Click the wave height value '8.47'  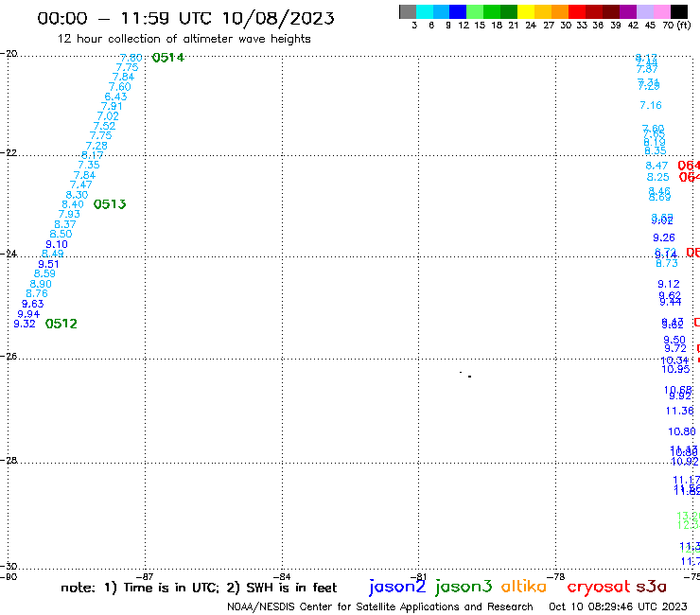pyautogui.click(x=656, y=166)
